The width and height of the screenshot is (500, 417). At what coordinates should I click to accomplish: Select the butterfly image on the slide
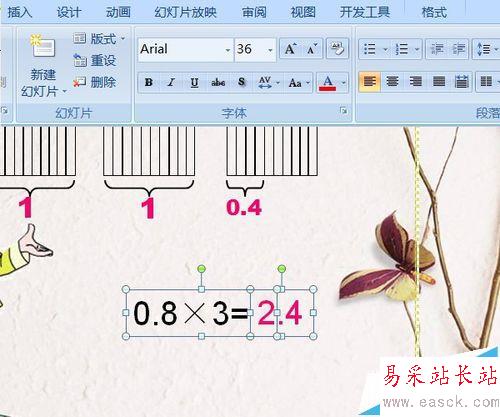click(387, 257)
